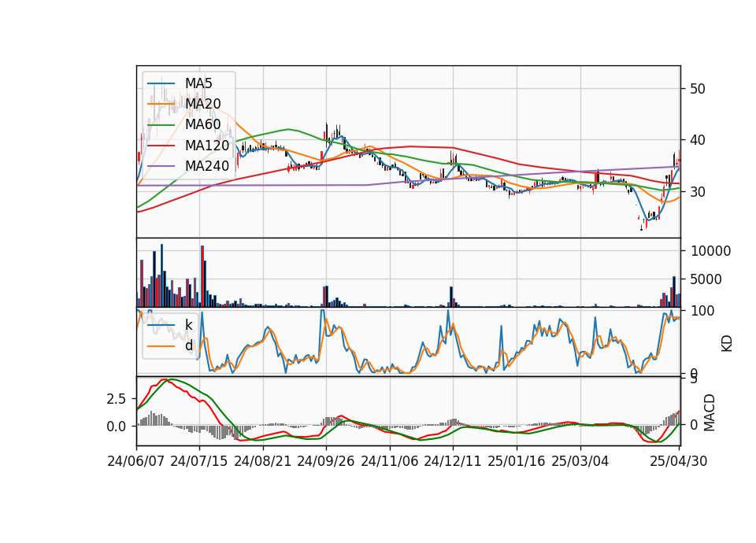Click the green MA60 legend line
The width and height of the screenshot is (756, 543).
point(161,125)
